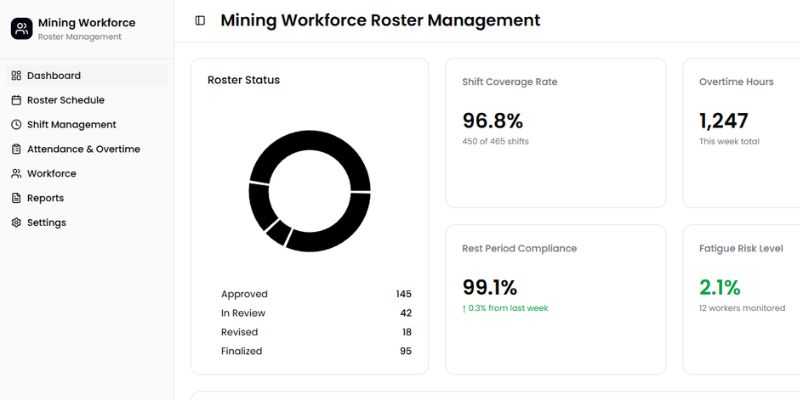Image resolution: width=800 pixels, height=400 pixels.
Task: Go to Shift Management page
Action: click(x=87, y=124)
